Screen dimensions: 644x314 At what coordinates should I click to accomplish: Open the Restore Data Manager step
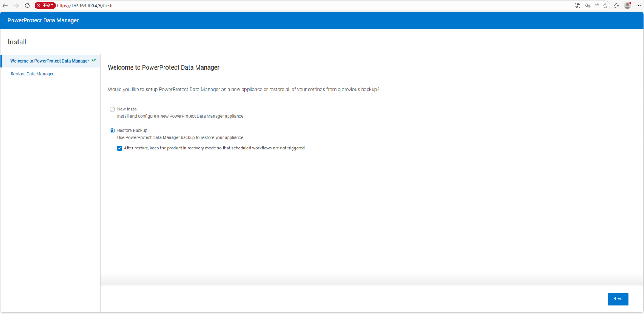click(32, 74)
